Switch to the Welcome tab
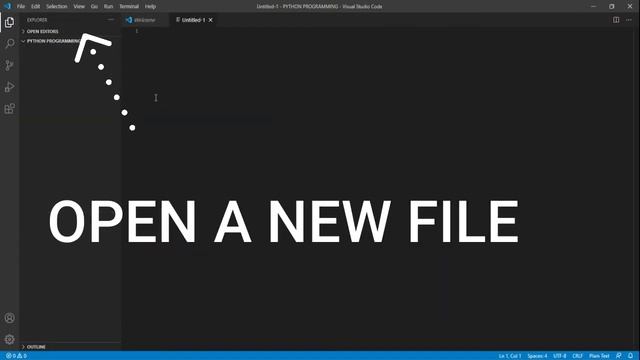The image size is (640, 360). [x=145, y=20]
